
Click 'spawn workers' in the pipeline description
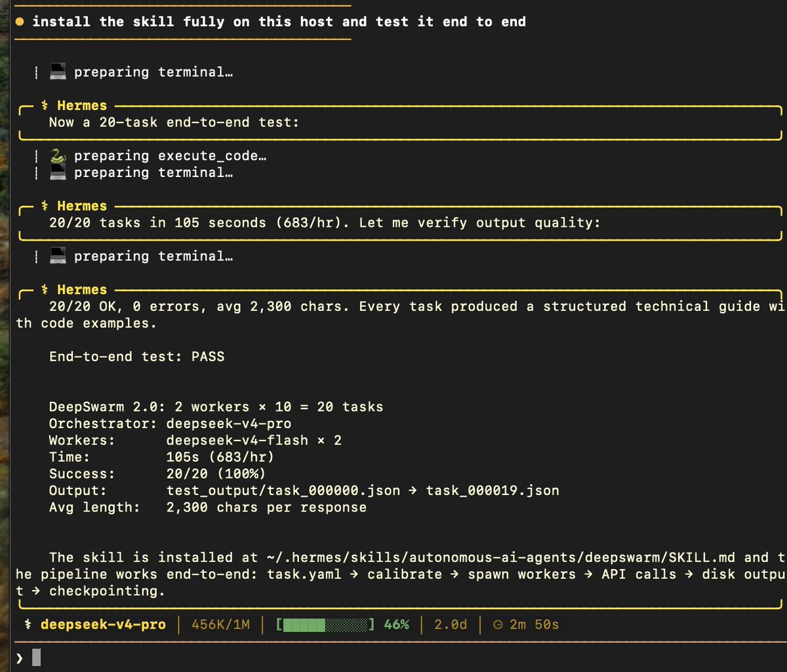click(x=522, y=574)
